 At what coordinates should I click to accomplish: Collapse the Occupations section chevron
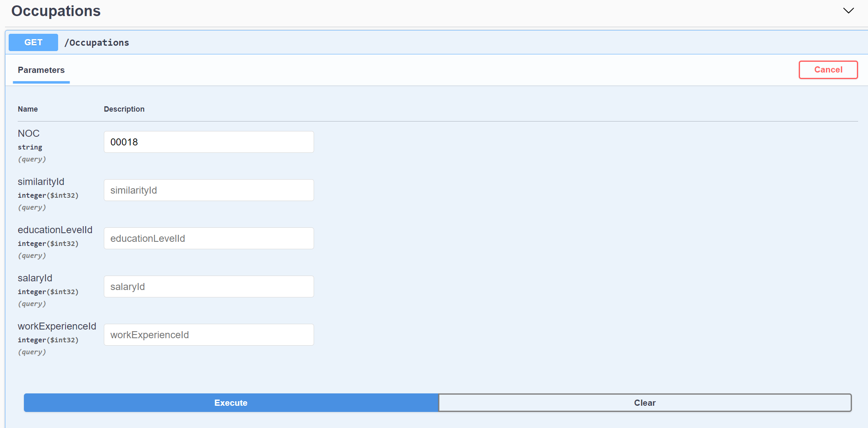point(848,11)
